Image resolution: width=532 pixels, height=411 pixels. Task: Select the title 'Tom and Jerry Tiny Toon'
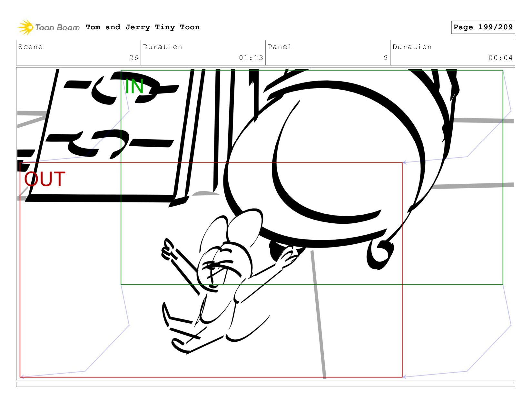pos(143,27)
